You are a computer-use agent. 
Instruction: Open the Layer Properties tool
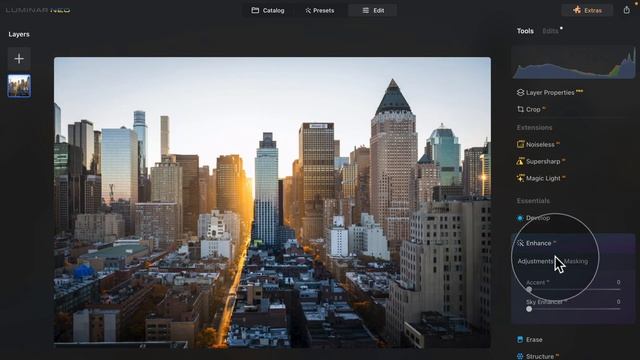[550, 93]
